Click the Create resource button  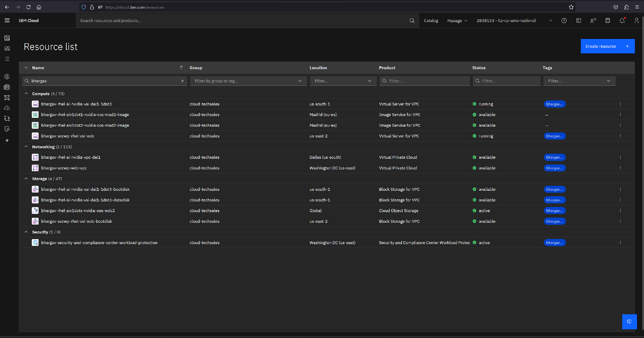pos(607,46)
